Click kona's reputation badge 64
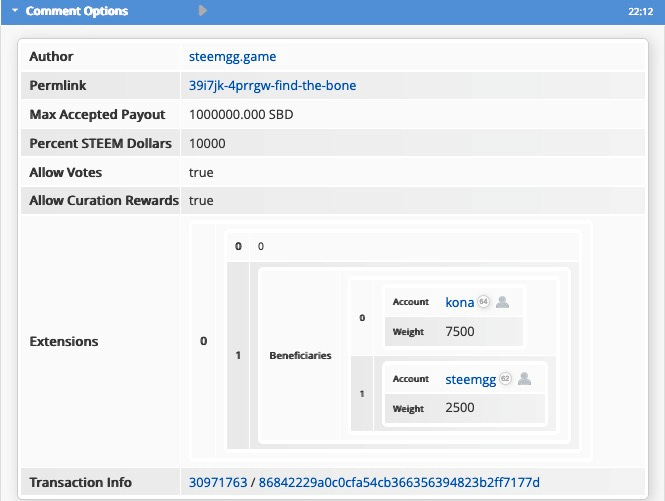The image size is (665, 501). click(483, 302)
